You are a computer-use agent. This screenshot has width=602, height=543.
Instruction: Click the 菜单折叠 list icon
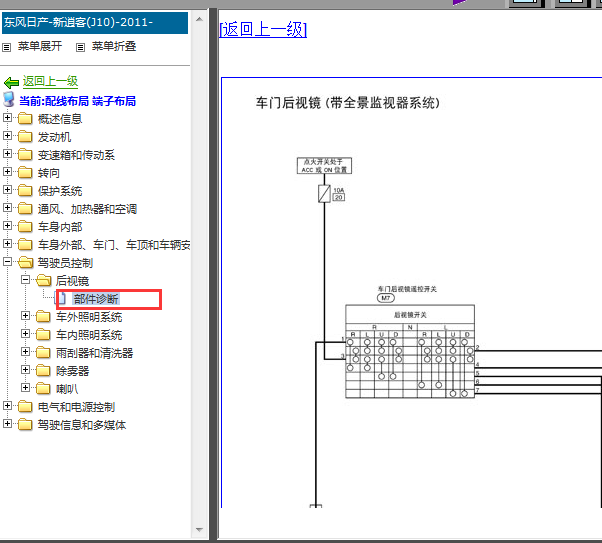[80, 48]
